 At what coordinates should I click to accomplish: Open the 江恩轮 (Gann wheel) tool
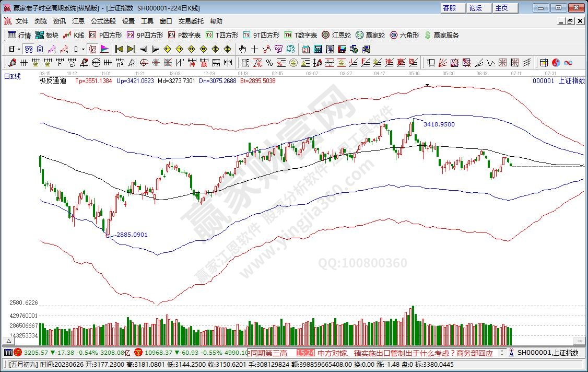point(336,35)
